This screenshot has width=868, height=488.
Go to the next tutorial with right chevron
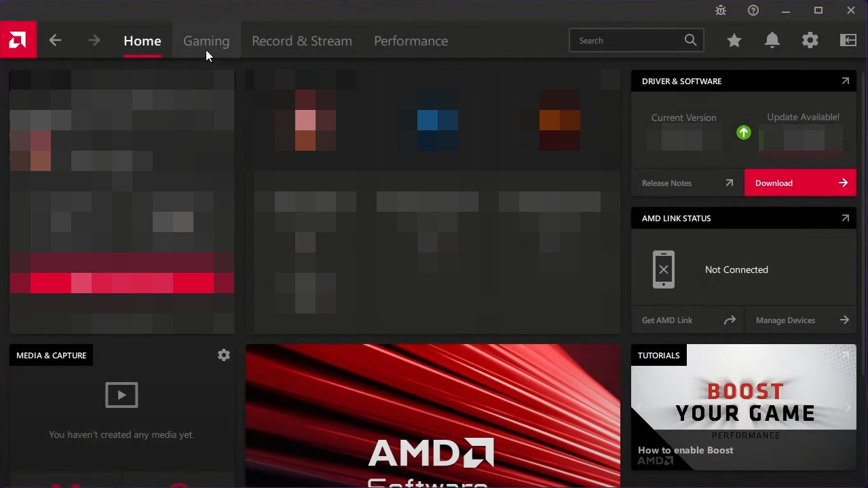pyautogui.click(x=848, y=407)
